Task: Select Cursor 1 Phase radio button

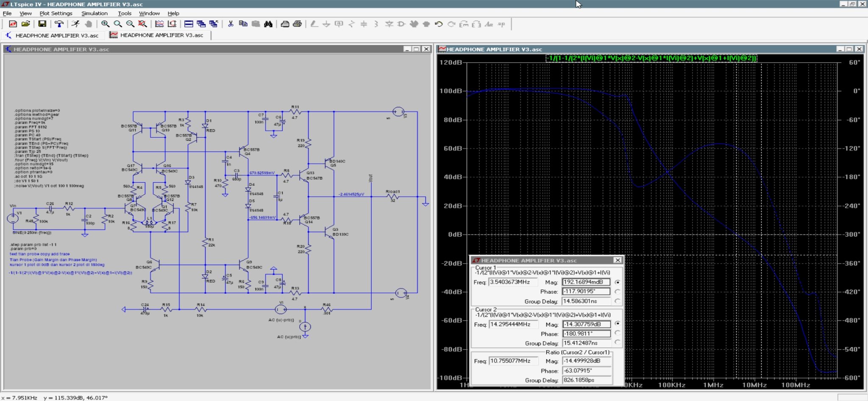Action: pyautogui.click(x=618, y=292)
